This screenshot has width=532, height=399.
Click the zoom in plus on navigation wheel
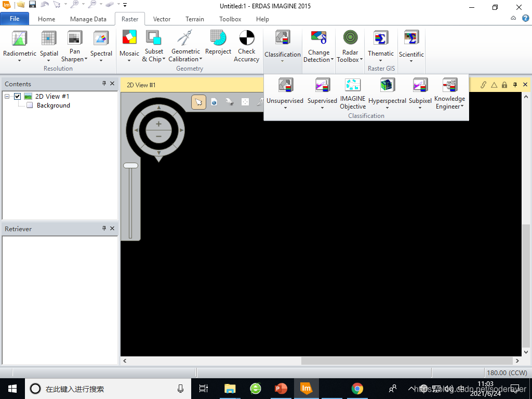coord(158,124)
